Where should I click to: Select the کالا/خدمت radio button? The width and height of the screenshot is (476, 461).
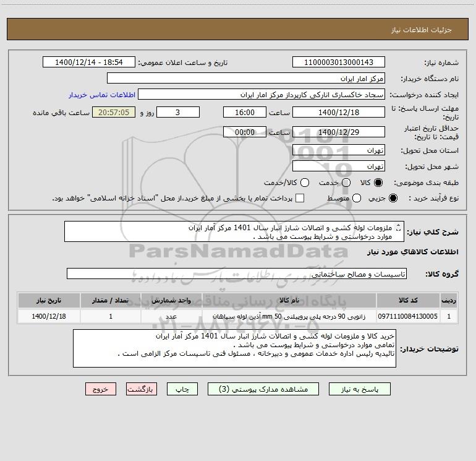(x=305, y=183)
